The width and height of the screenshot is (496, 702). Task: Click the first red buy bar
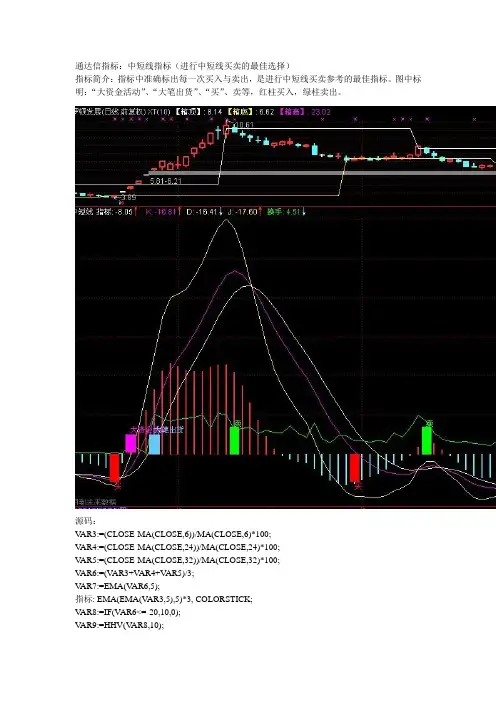[x=115, y=467]
